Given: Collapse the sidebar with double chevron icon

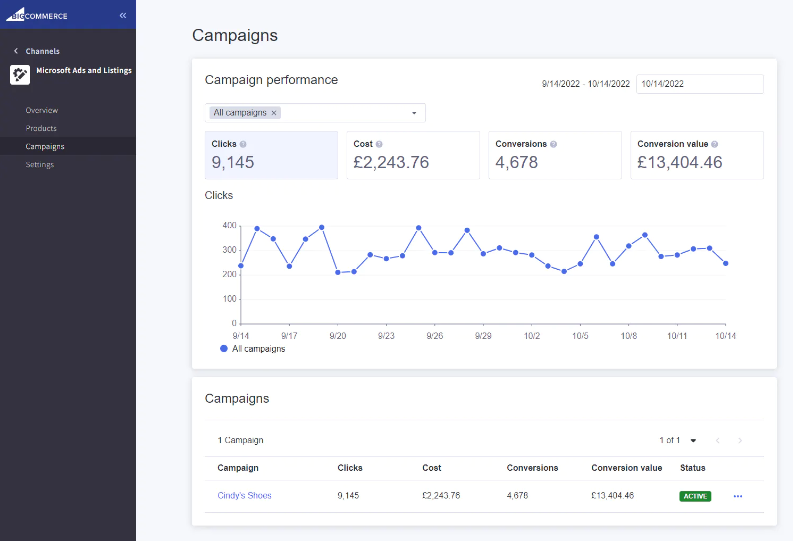Looking at the screenshot, I should 122,16.
